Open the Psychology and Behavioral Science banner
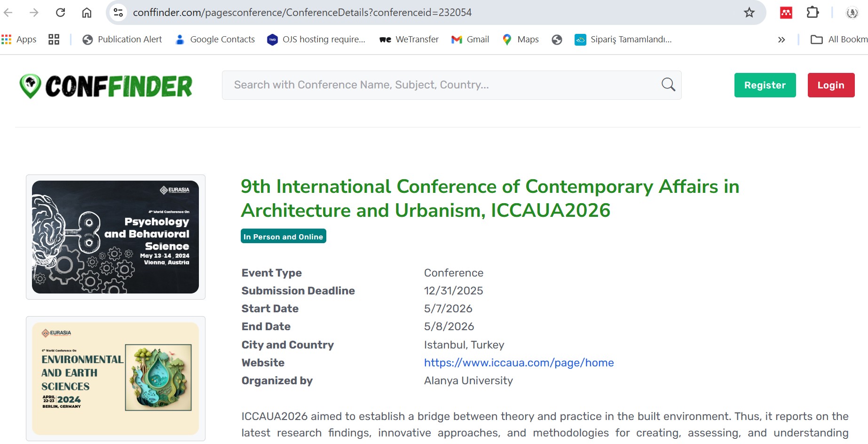Image resolution: width=868 pixels, height=444 pixels. [115, 237]
